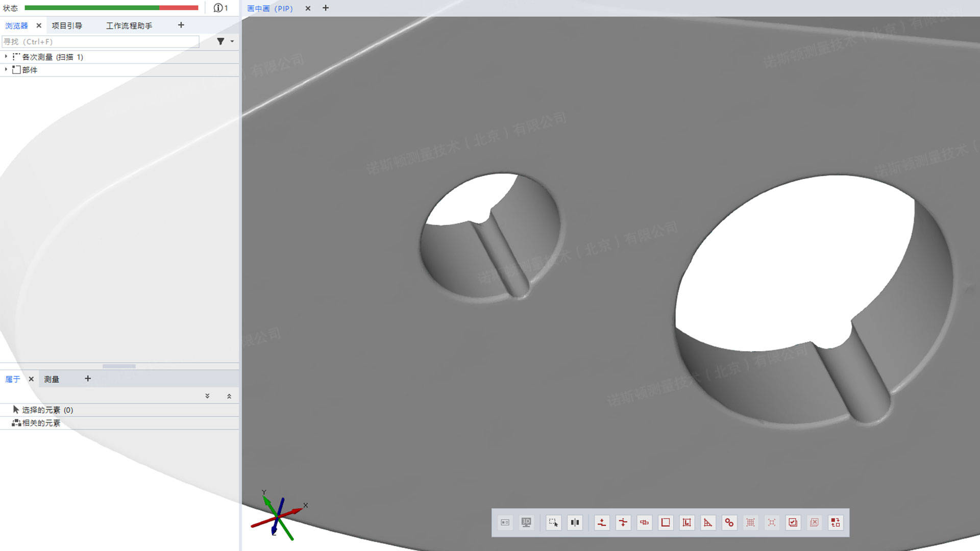This screenshot has height=551, width=980.
Task: Open the 工作流程助手 tab
Action: point(129,26)
